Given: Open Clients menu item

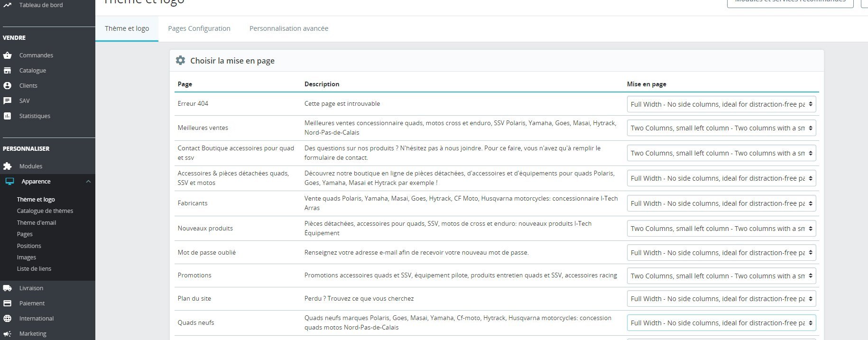Looking at the screenshot, I should click(x=28, y=86).
